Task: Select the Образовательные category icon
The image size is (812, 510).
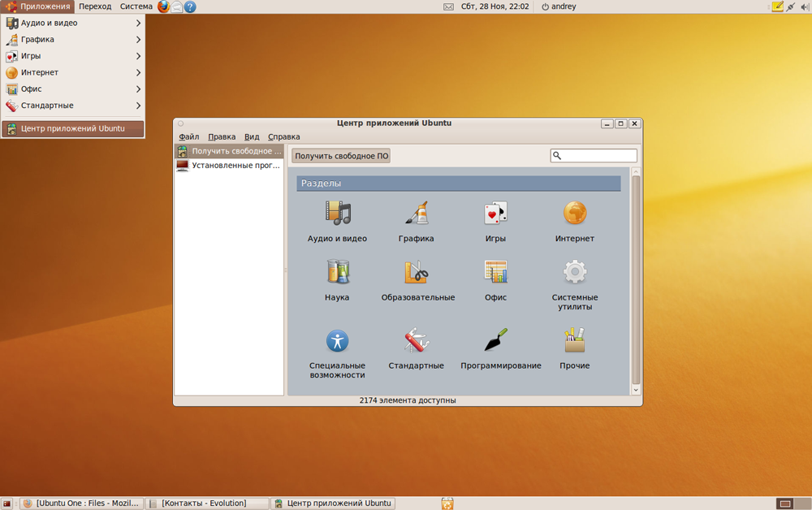Action: [x=417, y=272]
